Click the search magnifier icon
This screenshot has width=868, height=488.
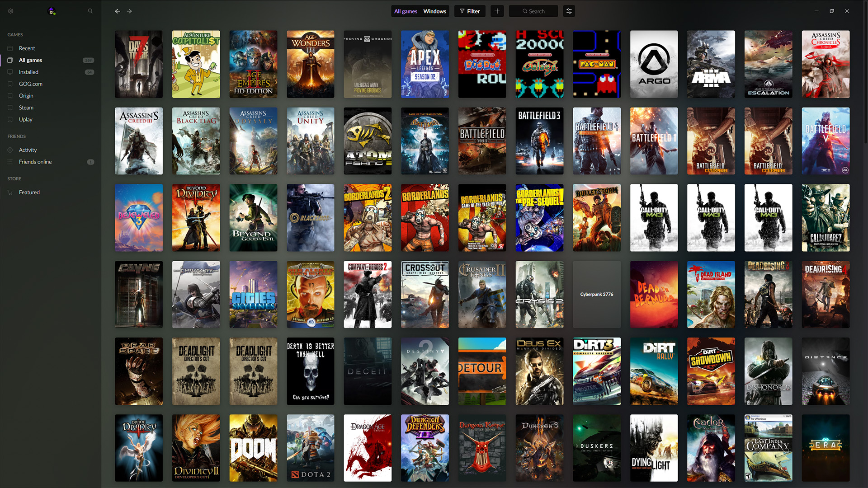pos(90,11)
